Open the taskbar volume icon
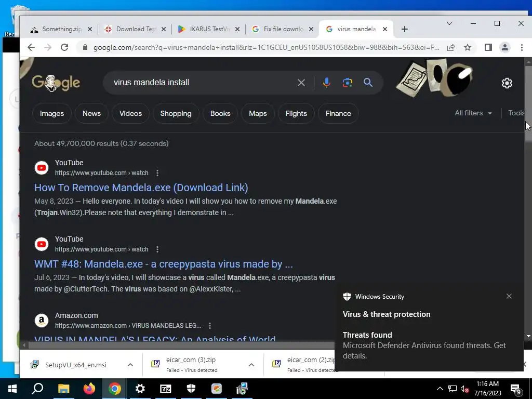Viewport: 532px width, 399px height. (464, 389)
